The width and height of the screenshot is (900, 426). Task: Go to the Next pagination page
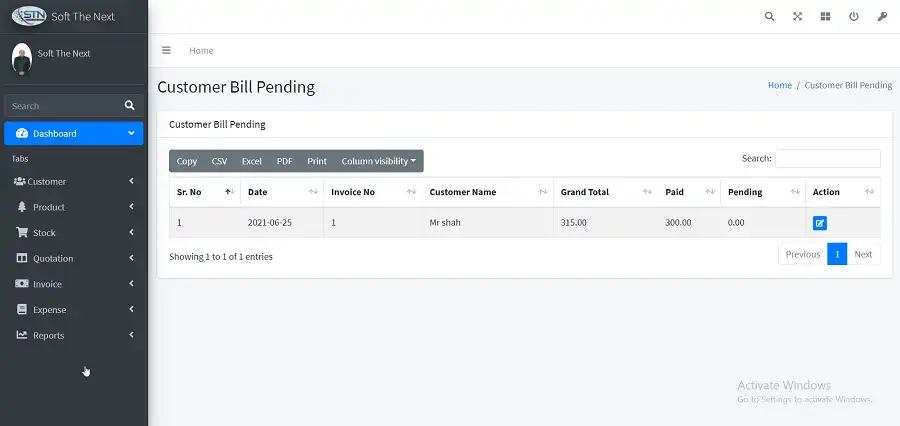tap(862, 254)
